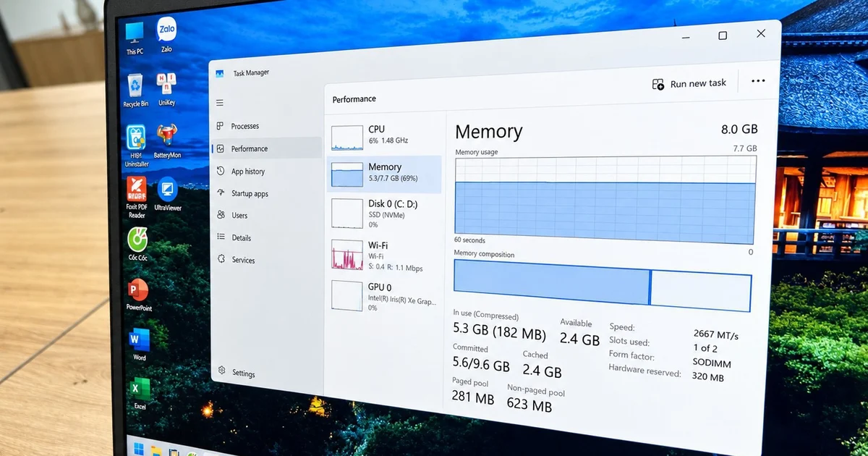Click the Form factor "SODIMM" value
This screenshot has height=456, width=868.
point(712,363)
